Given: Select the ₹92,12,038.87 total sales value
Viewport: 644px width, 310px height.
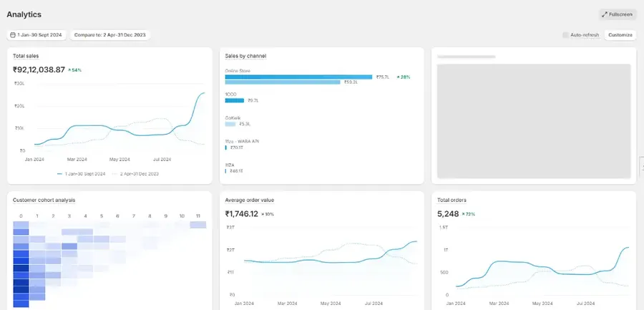Looking at the screenshot, I should (x=39, y=70).
